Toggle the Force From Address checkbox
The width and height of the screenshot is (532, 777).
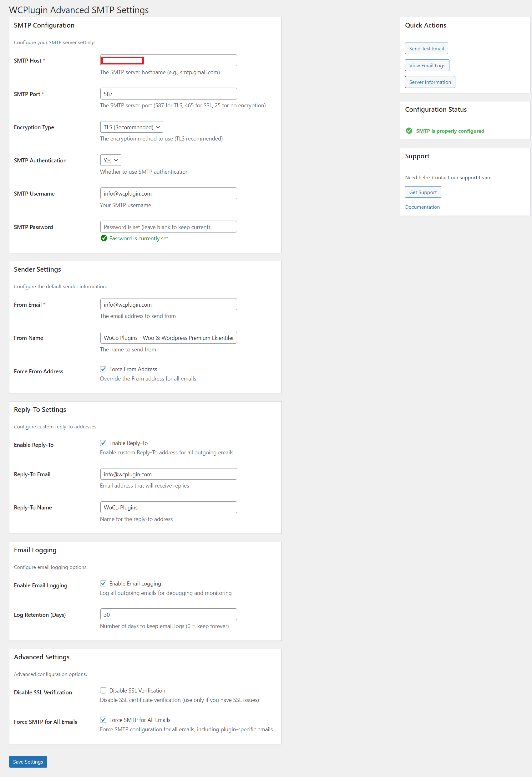pos(103,369)
